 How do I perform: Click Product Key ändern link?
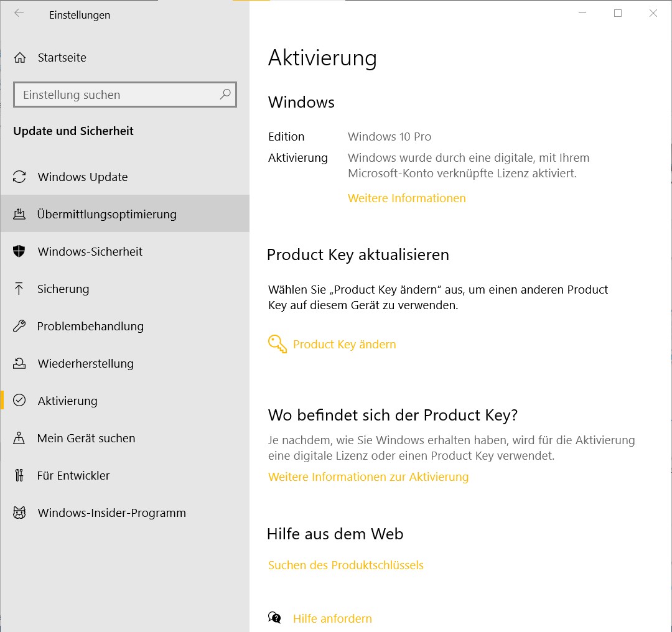pyautogui.click(x=344, y=344)
